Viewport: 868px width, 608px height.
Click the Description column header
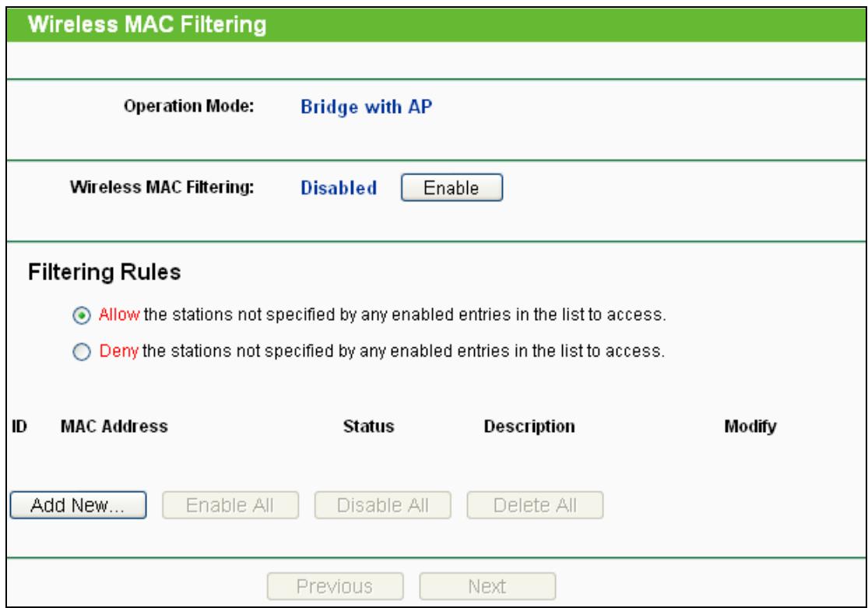click(x=529, y=427)
